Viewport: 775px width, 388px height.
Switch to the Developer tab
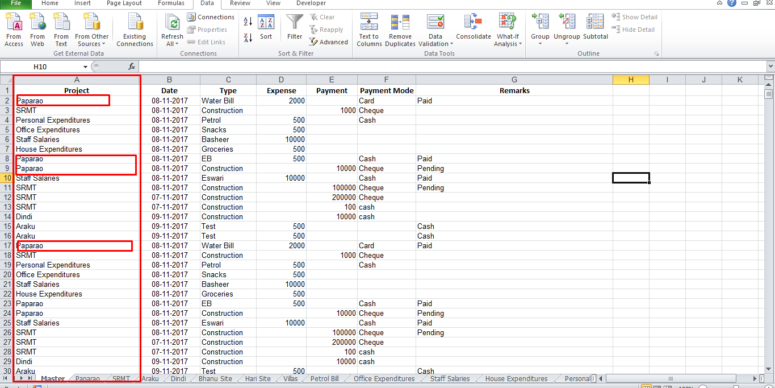pos(311,3)
